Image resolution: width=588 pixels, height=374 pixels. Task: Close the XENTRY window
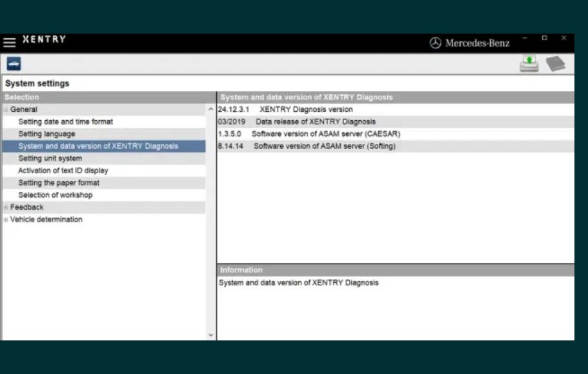(x=563, y=38)
